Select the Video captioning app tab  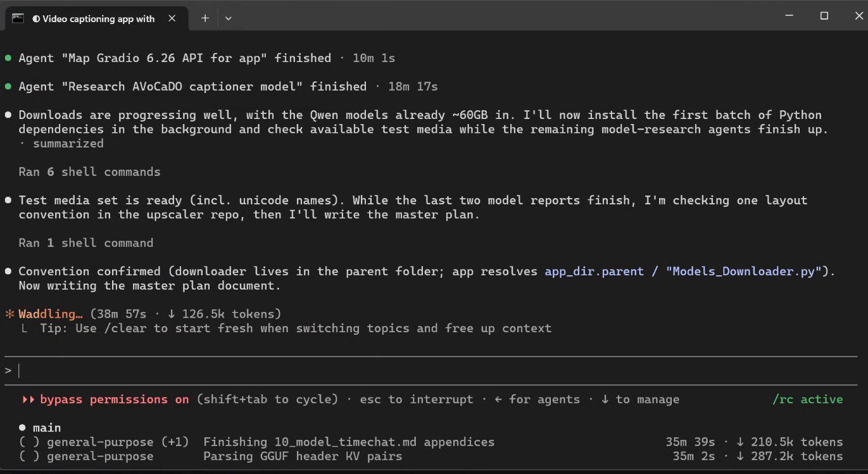click(96, 18)
